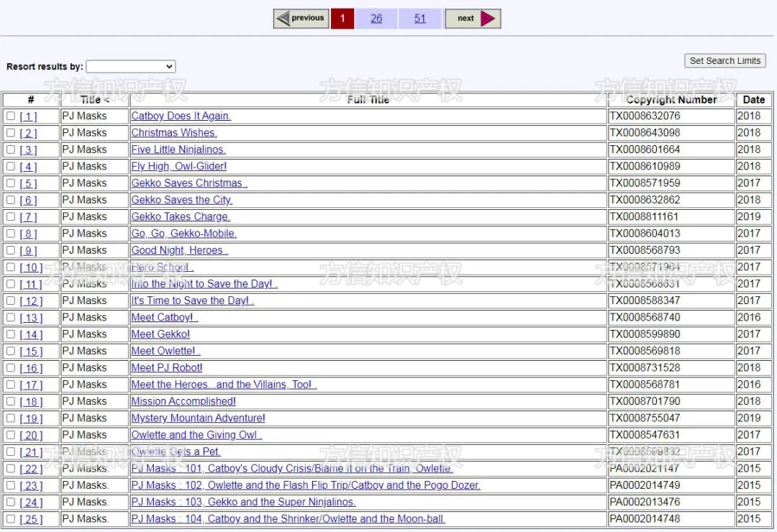Viewport: 777px width, 532px height.
Task: Select the 2019 date in the Gekko Takes Charge row
Action: (749, 217)
